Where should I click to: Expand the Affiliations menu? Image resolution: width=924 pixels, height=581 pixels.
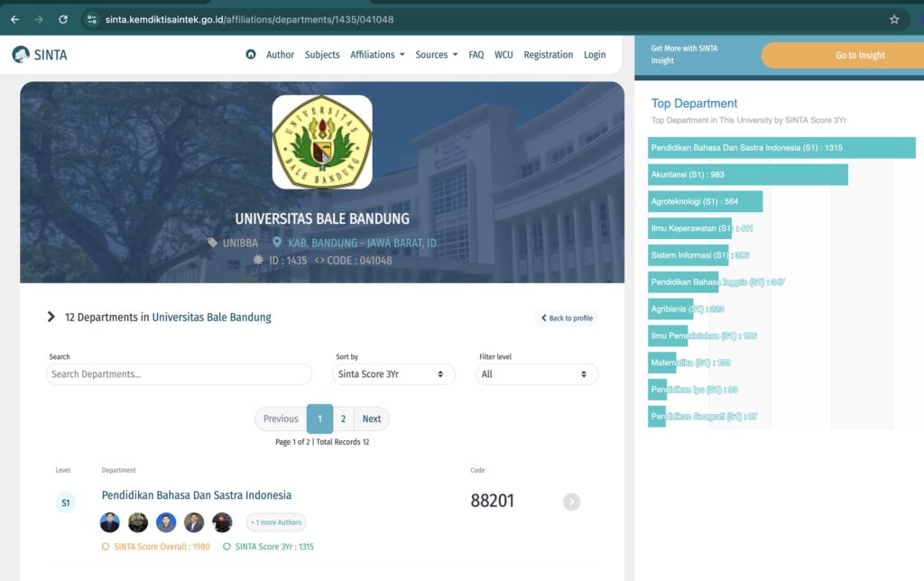point(377,55)
